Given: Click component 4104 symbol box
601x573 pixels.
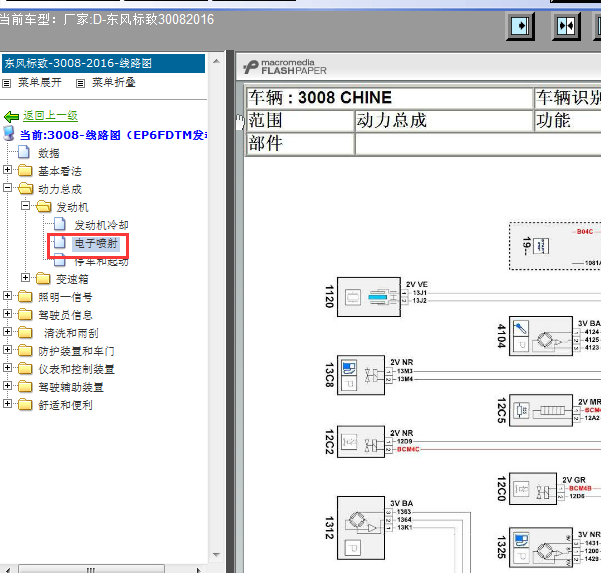Looking at the screenshot, I should tap(541, 336).
